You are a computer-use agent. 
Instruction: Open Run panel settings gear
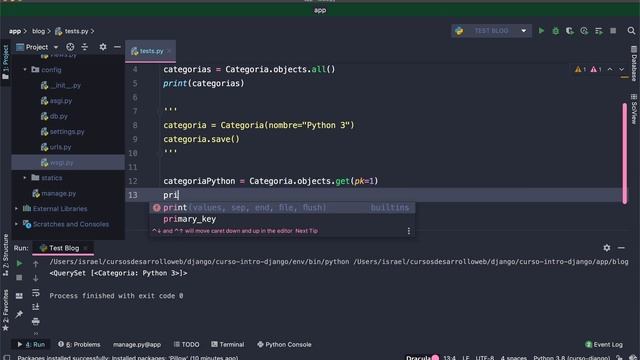click(607, 248)
